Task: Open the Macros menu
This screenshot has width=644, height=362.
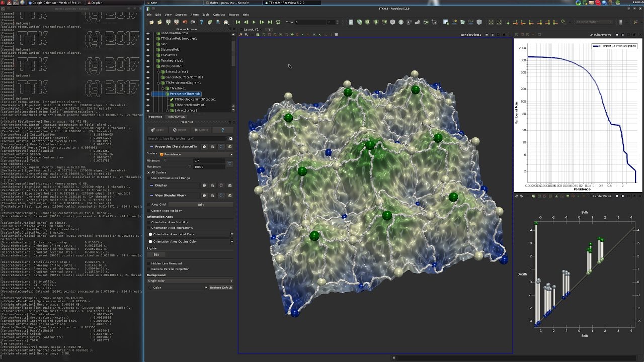Action: tap(234, 15)
